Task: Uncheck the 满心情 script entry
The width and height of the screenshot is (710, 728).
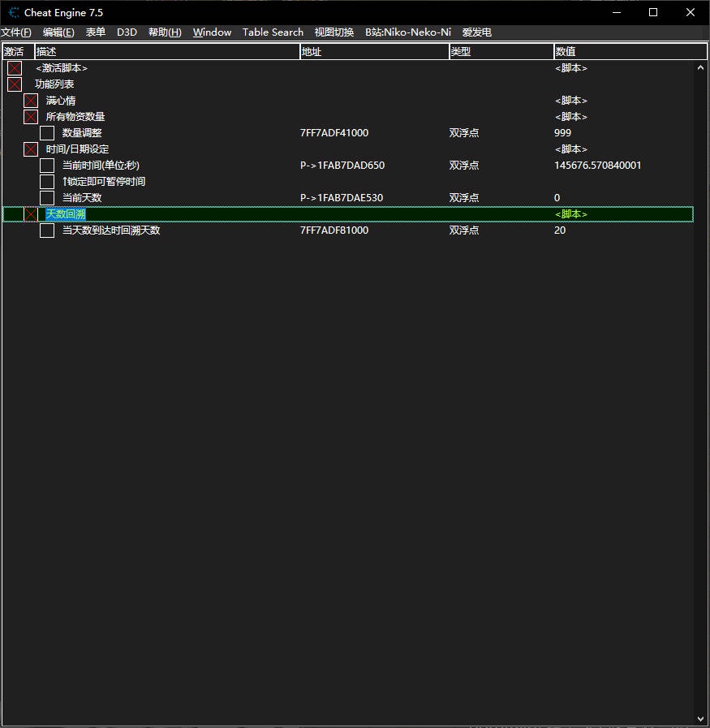Action: click(31, 101)
